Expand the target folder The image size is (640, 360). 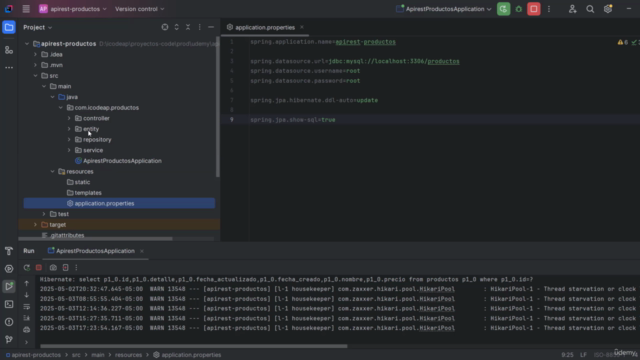pyautogui.click(x=35, y=224)
